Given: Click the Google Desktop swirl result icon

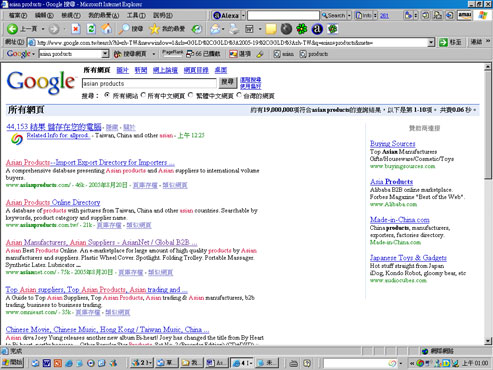Looking at the screenshot, I should coord(17,139).
